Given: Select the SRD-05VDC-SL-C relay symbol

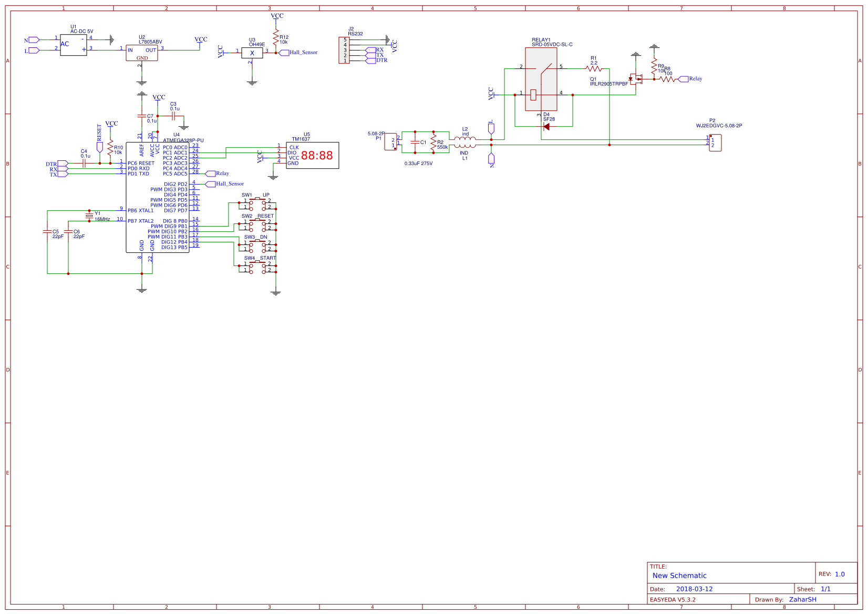Looking at the screenshot, I should click(x=541, y=78).
